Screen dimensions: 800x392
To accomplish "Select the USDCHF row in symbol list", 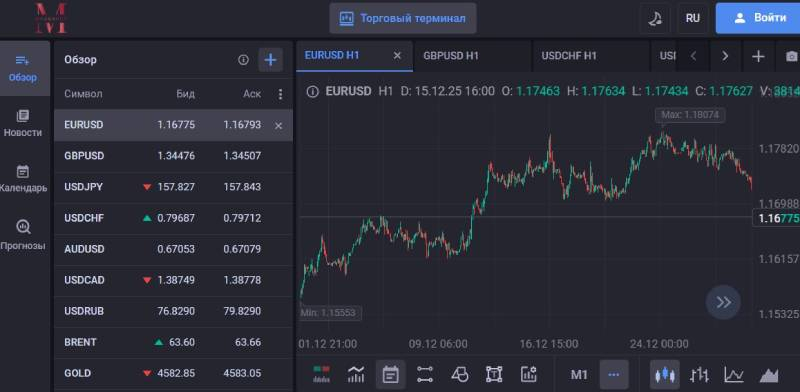I will tap(173, 218).
